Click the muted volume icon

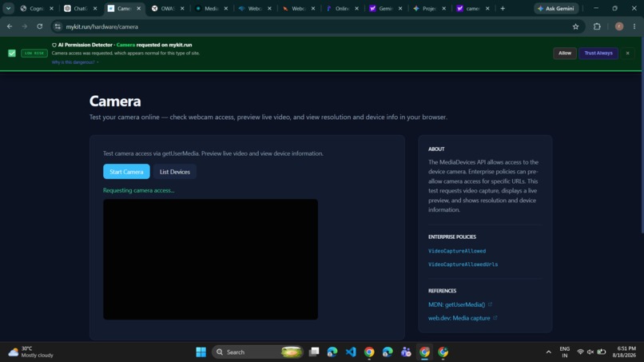pos(590,352)
